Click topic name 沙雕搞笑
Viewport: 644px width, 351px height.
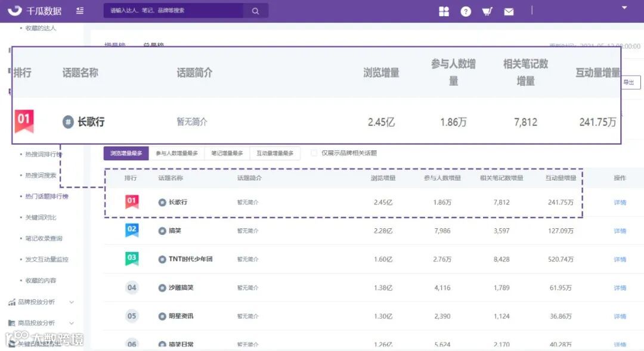click(x=181, y=288)
